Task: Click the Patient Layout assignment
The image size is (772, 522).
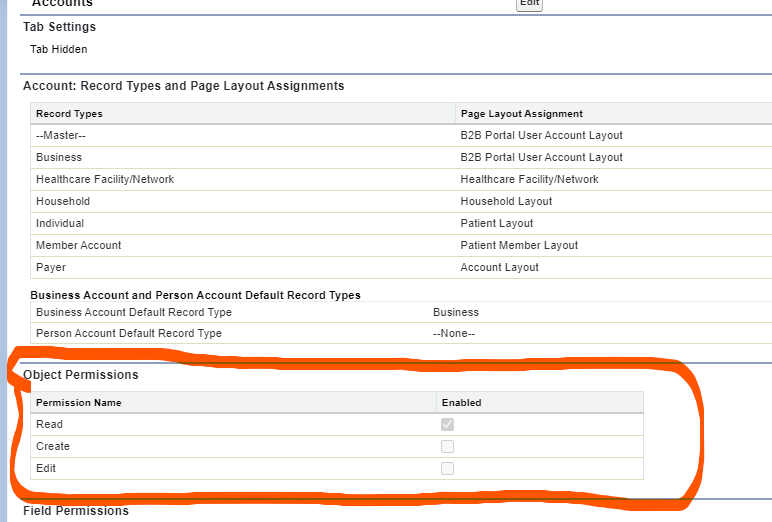Action: click(x=497, y=223)
